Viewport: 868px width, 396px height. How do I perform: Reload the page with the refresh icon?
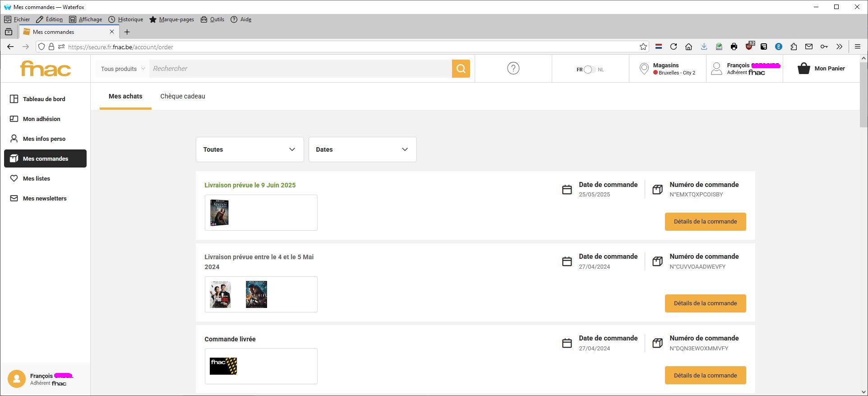tap(674, 47)
